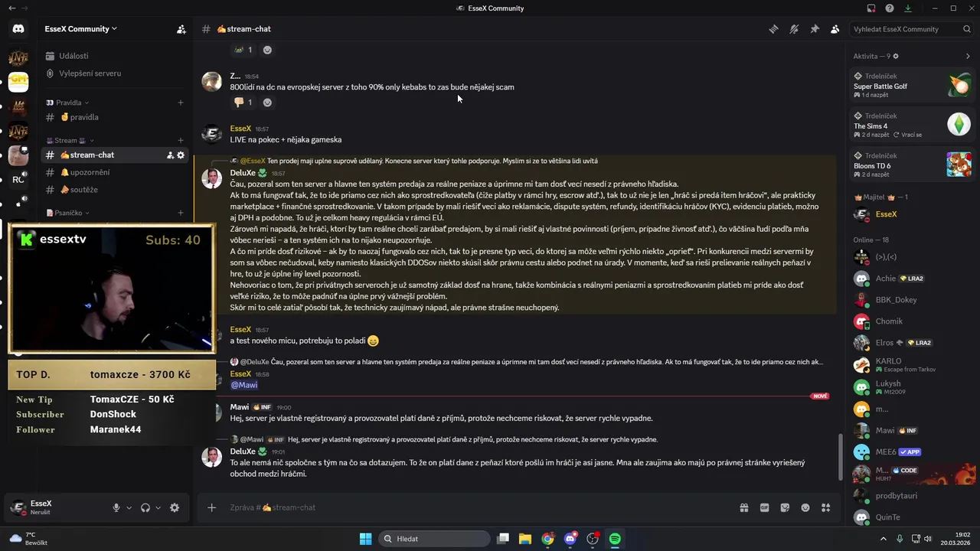Open Spotify from the taskbar
Viewport: 980px width, 551px height.
pos(615,539)
